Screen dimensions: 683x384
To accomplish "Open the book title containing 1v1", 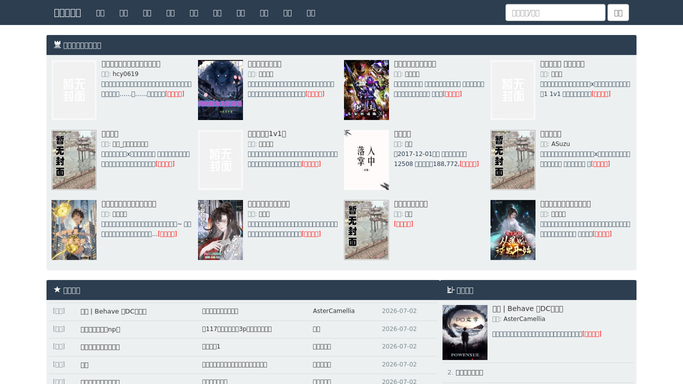I will pos(267,134).
